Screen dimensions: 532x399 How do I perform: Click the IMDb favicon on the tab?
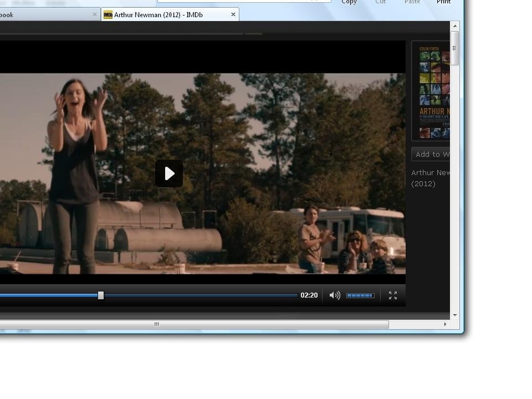tap(108, 14)
